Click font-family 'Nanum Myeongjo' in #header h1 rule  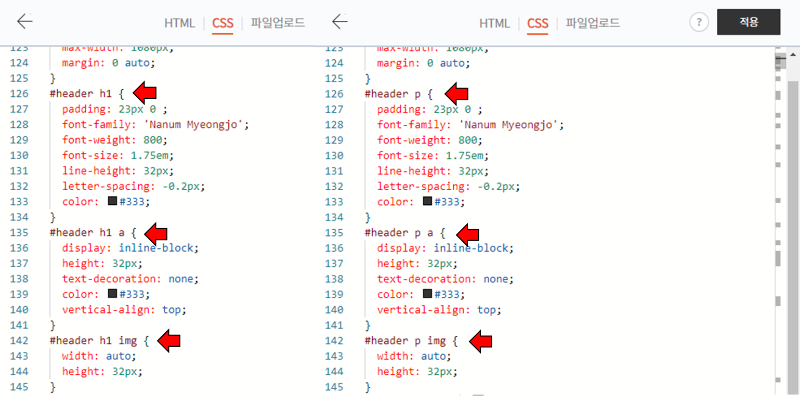156,125
